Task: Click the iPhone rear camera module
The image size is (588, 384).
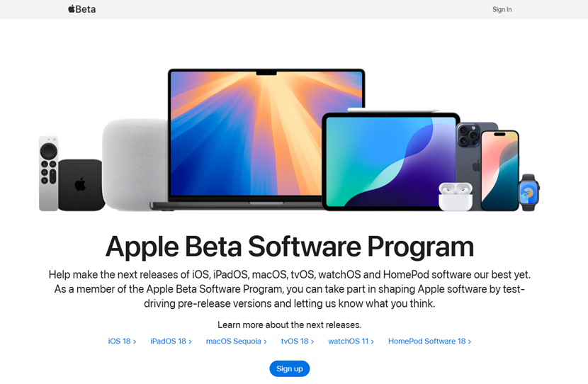Action: 468,135
